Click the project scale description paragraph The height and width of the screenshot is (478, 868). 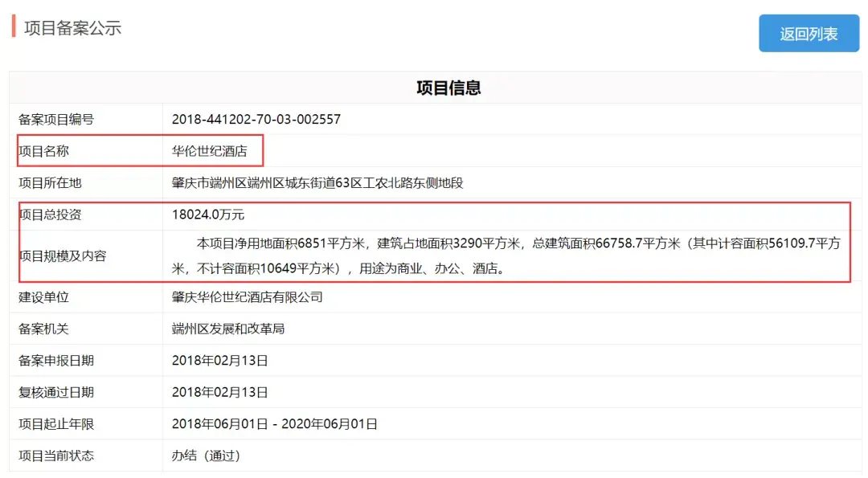(x=506, y=256)
